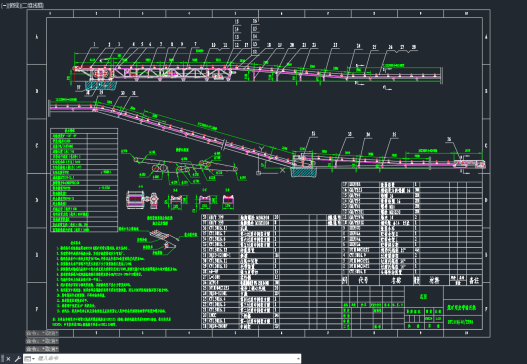Open the 俯视 view controls menu
Viewport: 527px width, 364px height.
[x=13, y=5]
